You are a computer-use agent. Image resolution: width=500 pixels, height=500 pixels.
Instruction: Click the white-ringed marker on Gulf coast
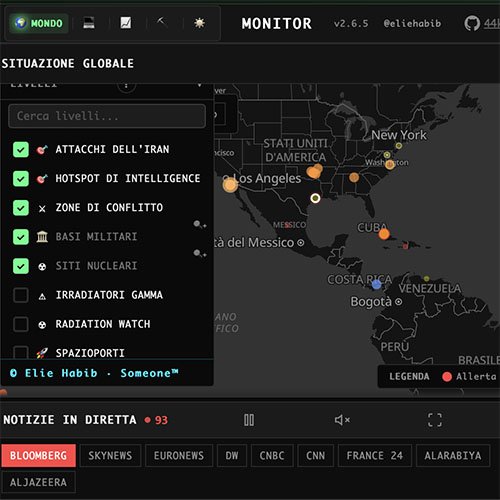[x=315, y=198]
